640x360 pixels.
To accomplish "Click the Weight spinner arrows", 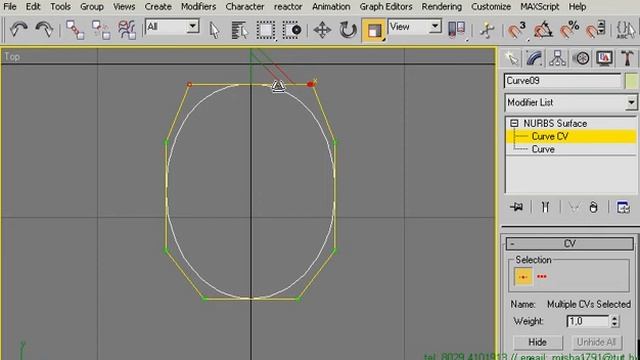I will [615, 321].
